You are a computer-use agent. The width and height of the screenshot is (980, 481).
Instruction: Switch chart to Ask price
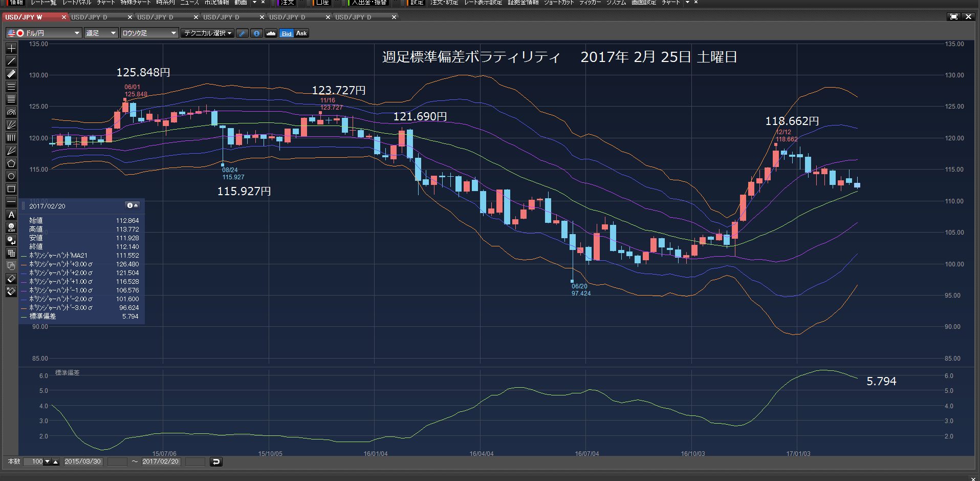coord(301,33)
